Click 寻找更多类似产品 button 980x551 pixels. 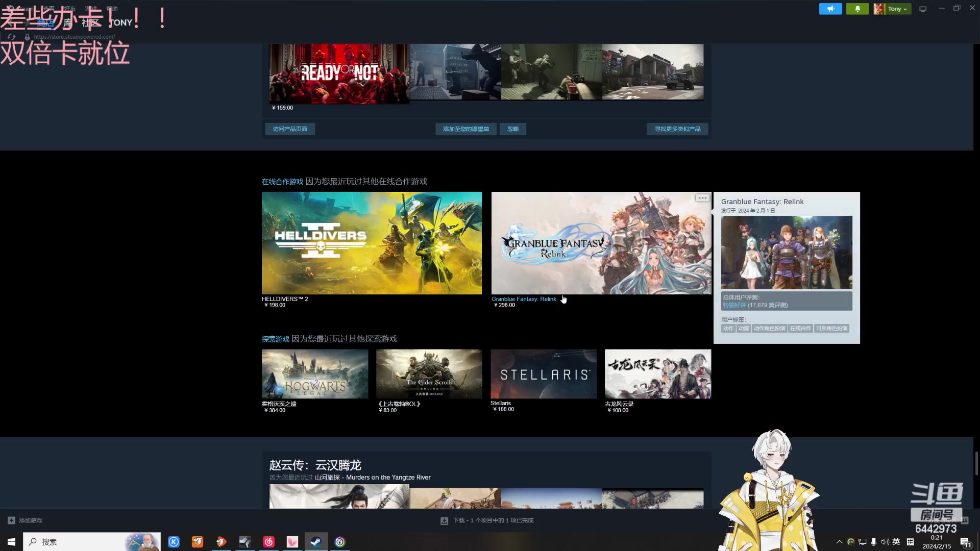tap(677, 129)
